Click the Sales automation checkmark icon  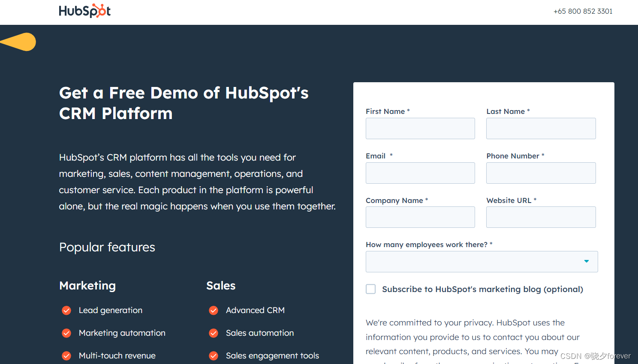[x=214, y=333]
